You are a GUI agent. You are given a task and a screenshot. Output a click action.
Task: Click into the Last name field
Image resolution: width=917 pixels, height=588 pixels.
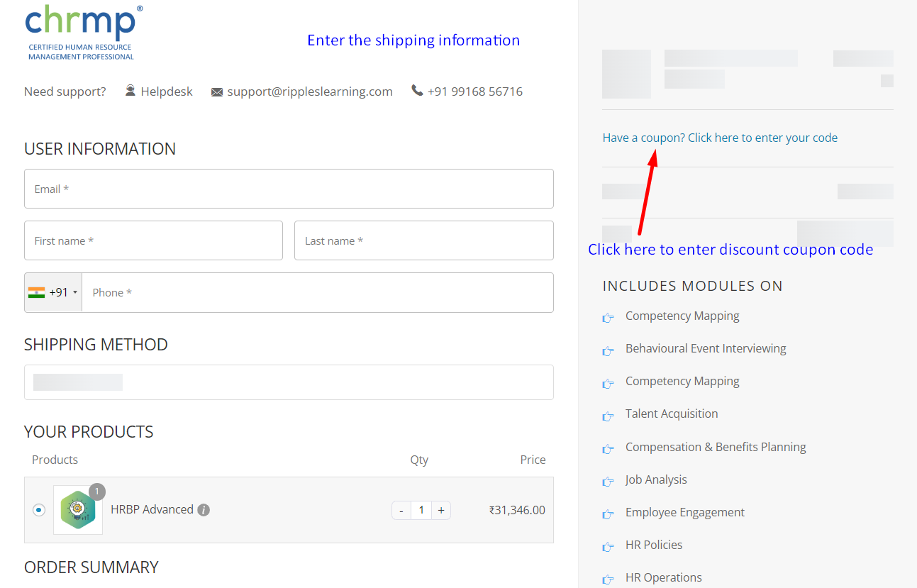(423, 240)
